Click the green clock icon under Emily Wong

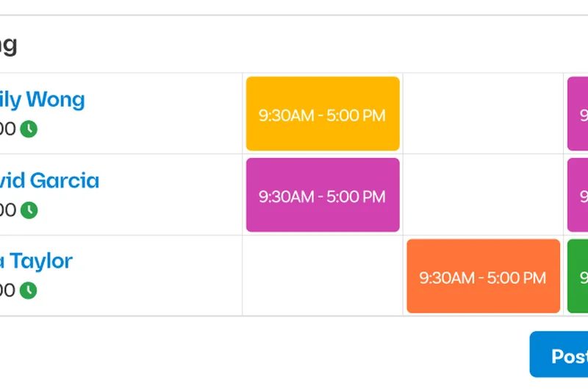tap(29, 129)
